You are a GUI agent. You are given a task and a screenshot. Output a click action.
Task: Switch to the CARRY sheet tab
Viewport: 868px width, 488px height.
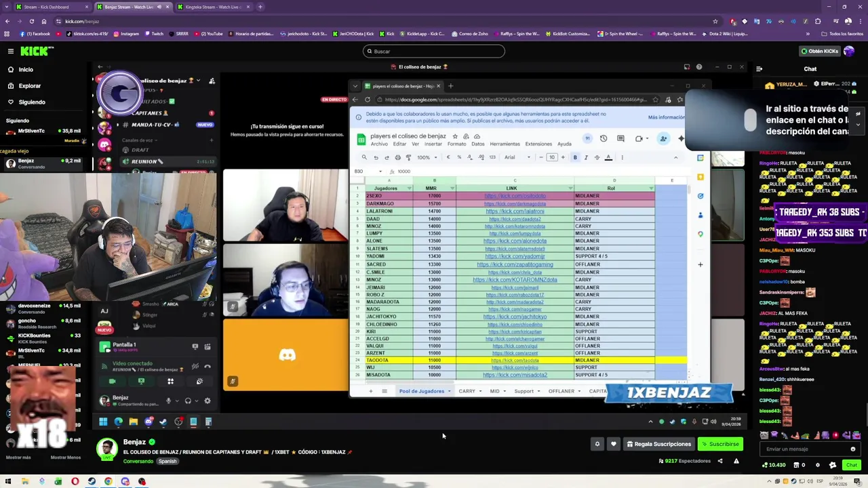coord(467,391)
